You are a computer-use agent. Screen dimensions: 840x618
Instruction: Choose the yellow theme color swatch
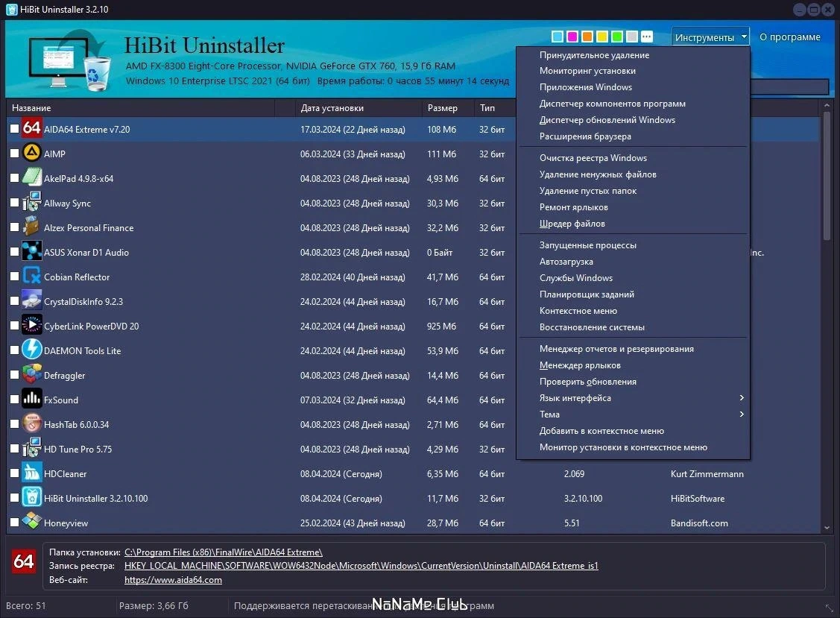click(602, 37)
